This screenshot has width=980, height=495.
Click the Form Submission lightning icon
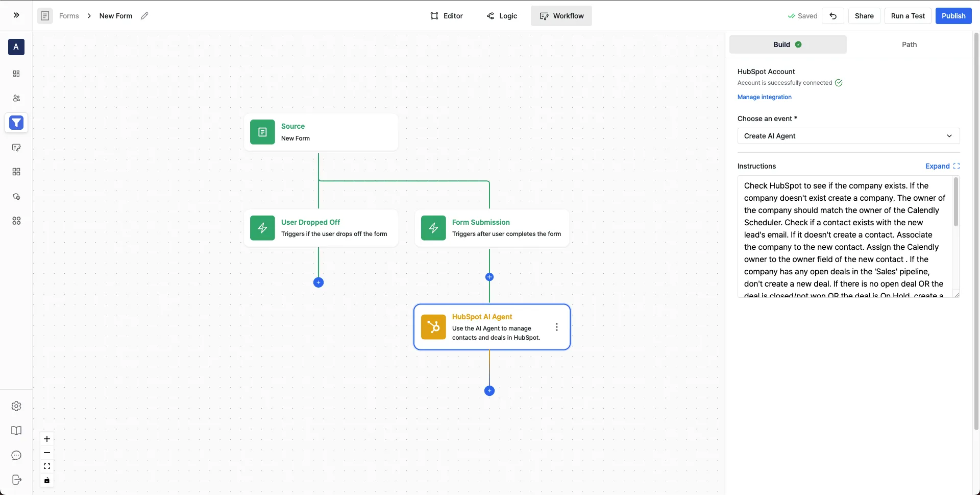(x=433, y=228)
